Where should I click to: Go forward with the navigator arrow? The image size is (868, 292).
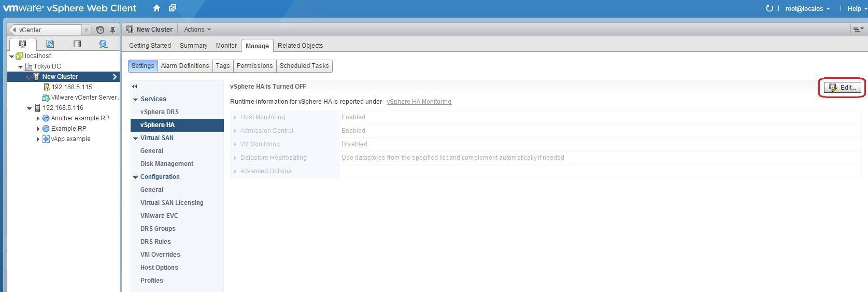87,30
